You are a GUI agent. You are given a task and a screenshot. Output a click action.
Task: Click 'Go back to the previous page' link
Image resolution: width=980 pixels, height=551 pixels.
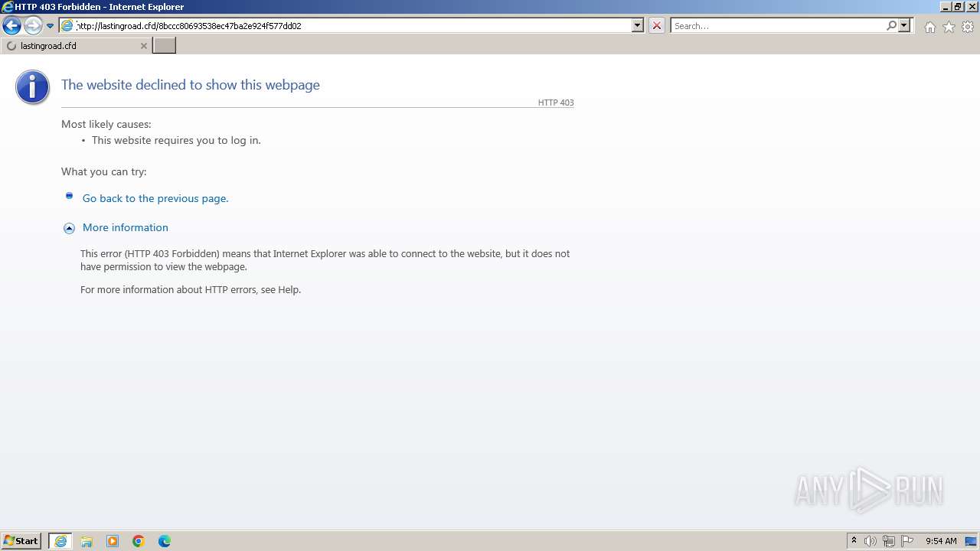(155, 198)
